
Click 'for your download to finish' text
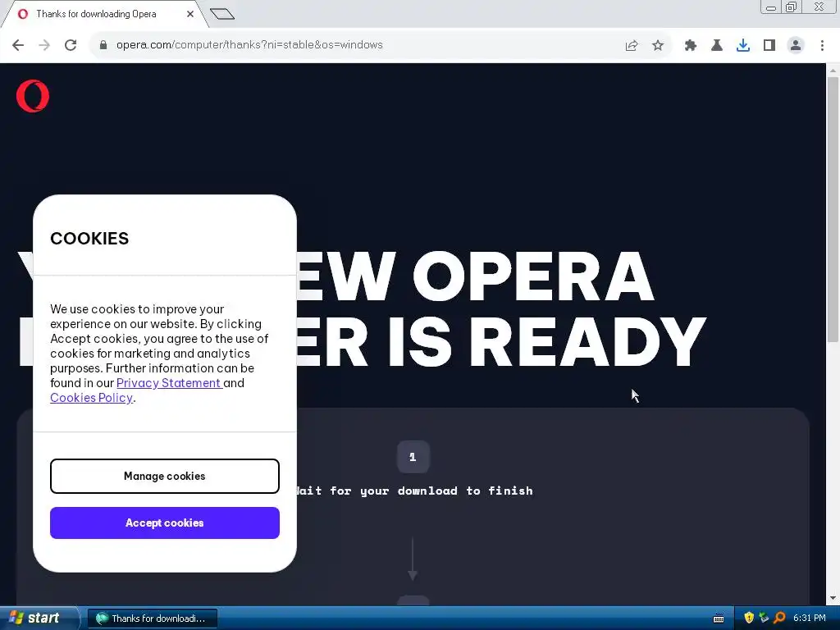pyautogui.click(x=431, y=491)
